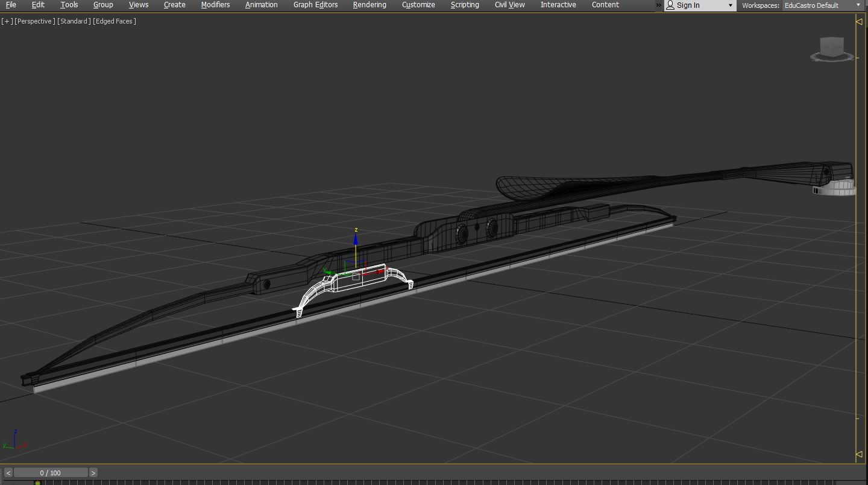
Task: Open the [Perspective] viewport label menu
Action: (x=35, y=21)
